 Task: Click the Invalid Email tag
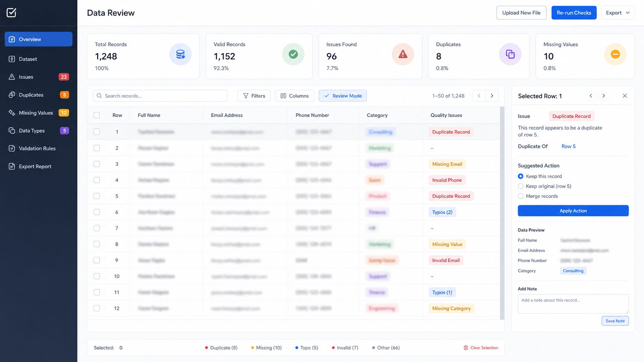(x=446, y=260)
